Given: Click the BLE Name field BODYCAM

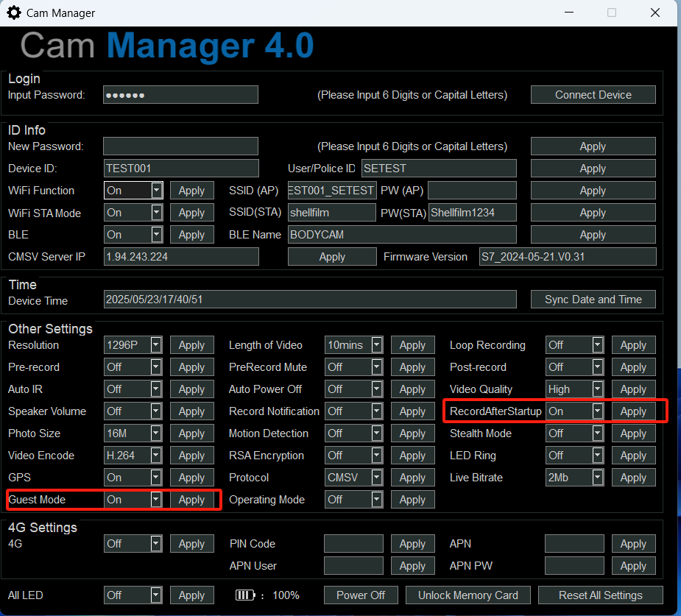Looking at the screenshot, I should [x=402, y=235].
